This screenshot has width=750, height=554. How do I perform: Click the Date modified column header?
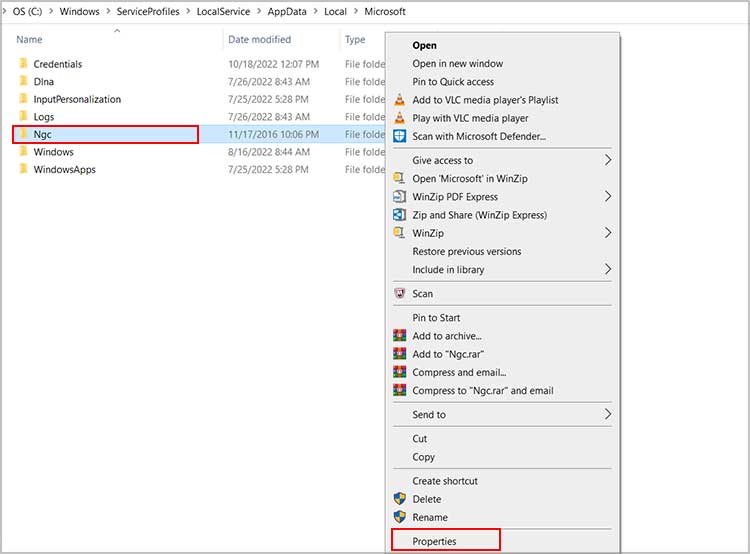pyautogui.click(x=259, y=40)
